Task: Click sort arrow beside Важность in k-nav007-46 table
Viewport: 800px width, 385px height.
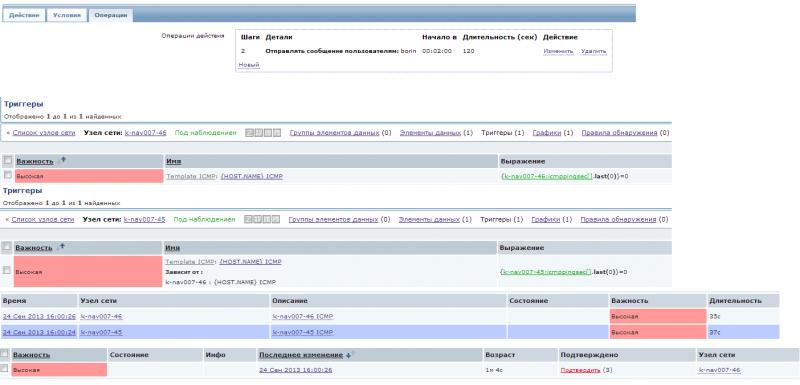Action: [63, 160]
